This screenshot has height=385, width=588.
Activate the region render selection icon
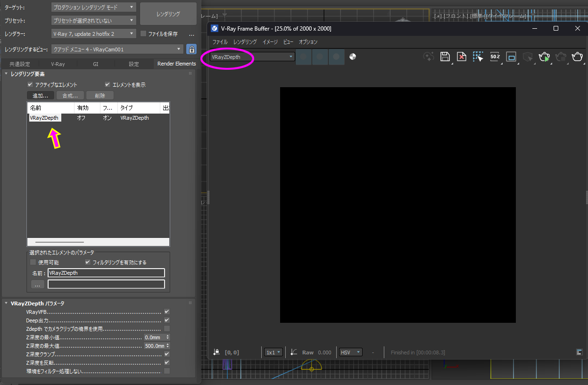[478, 57]
